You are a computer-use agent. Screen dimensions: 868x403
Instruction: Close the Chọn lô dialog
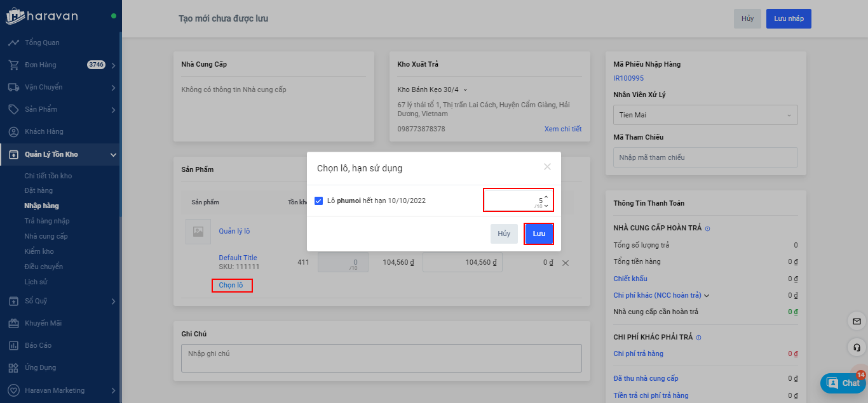click(x=547, y=167)
